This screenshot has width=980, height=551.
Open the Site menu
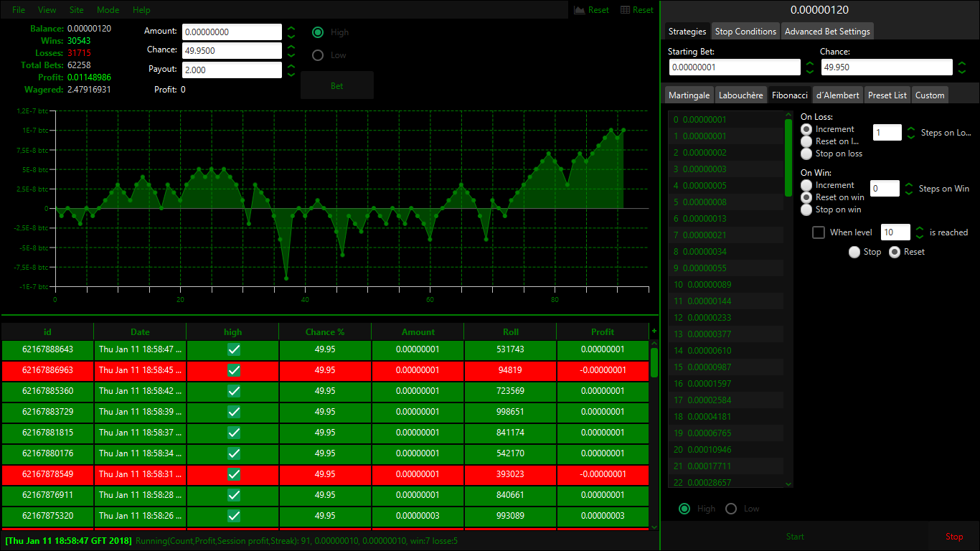(77, 10)
